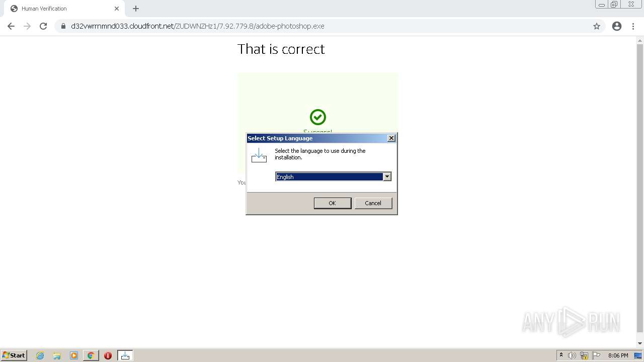The width and height of the screenshot is (644, 362).
Task: Launch Internet Explorer from taskbar
Action: pos(40,355)
